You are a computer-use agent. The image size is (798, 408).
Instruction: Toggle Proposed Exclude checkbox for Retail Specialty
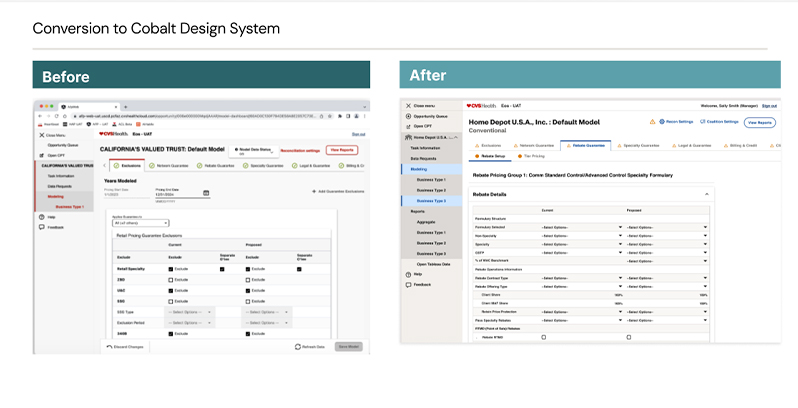click(248, 269)
